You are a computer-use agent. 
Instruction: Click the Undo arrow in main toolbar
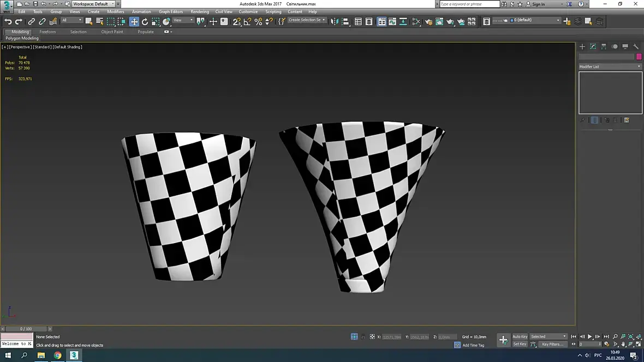coord(8,22)
